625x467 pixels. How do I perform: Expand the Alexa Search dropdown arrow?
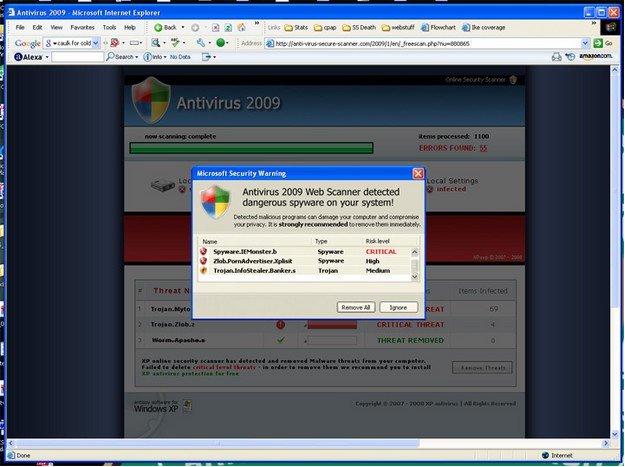click(x=137, y=57)
